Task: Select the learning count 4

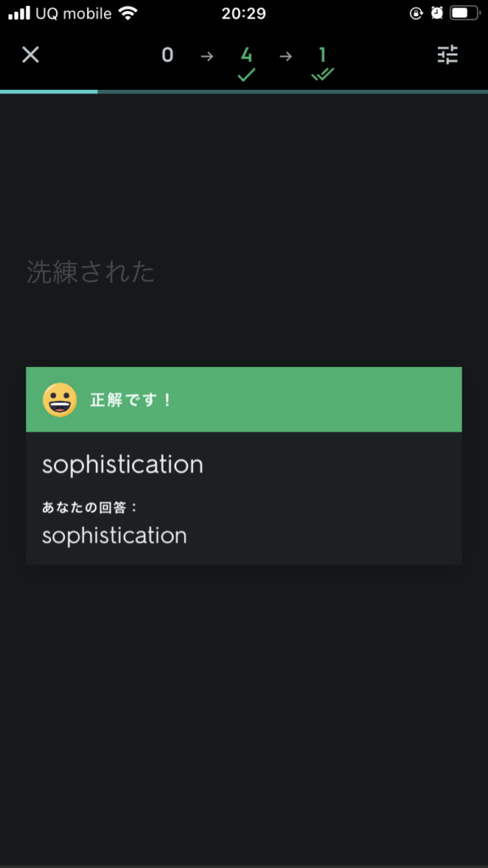Action: click(247, 55)
